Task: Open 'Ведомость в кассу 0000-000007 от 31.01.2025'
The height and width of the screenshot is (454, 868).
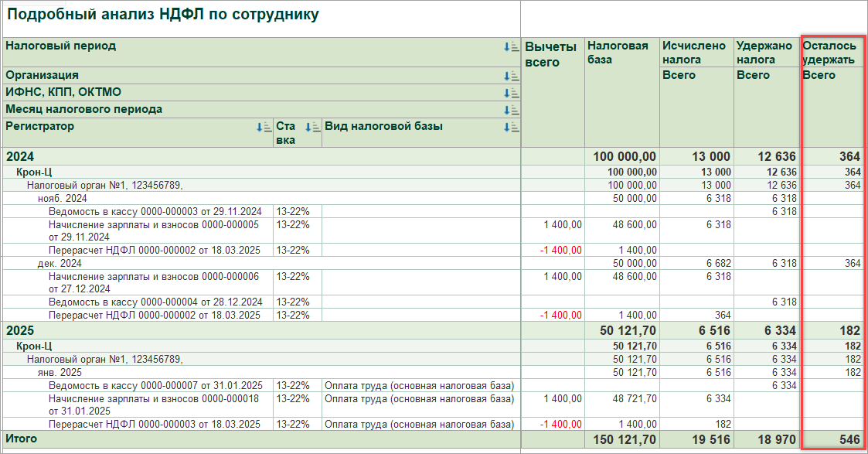Action: coord(155,386)
